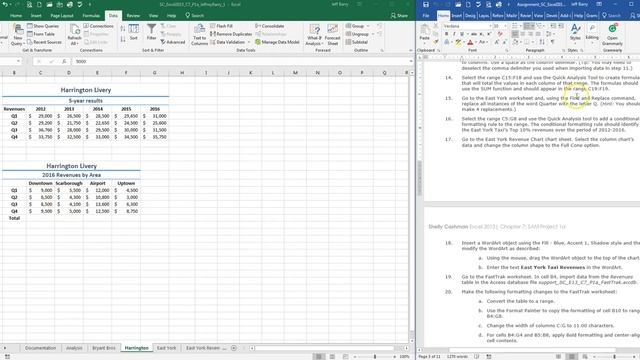This screenshot has width=640, height=360.
Task: Expand the Group dropdown in Outline
Action: pos(369,26)
